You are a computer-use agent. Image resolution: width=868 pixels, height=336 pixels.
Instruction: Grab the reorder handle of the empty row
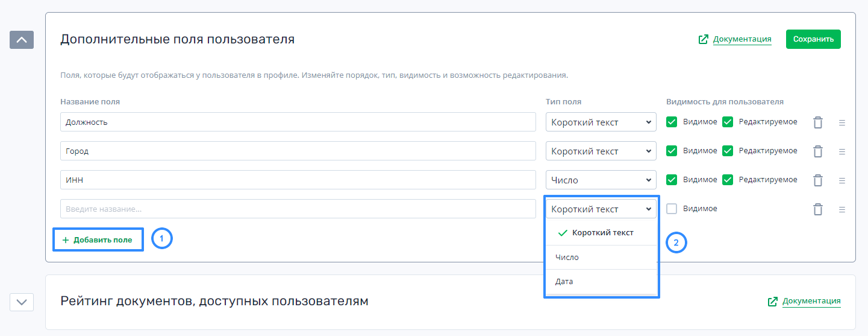tap(842, 209)
